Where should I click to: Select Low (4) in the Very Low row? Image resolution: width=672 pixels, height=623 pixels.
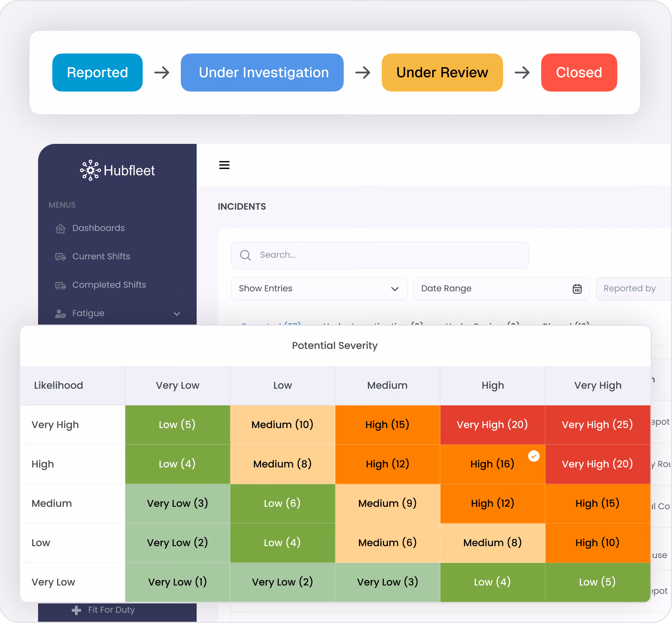coord(493,582)
